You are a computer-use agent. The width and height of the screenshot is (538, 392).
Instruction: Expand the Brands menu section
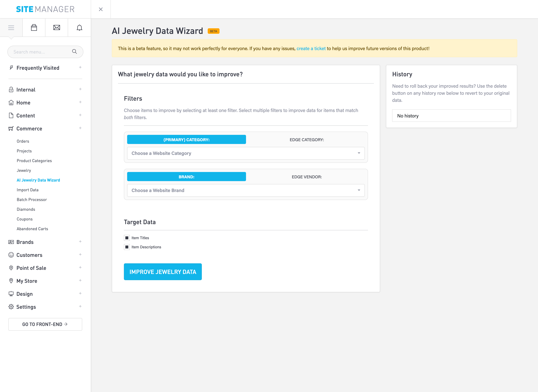[x=80, y=242]
